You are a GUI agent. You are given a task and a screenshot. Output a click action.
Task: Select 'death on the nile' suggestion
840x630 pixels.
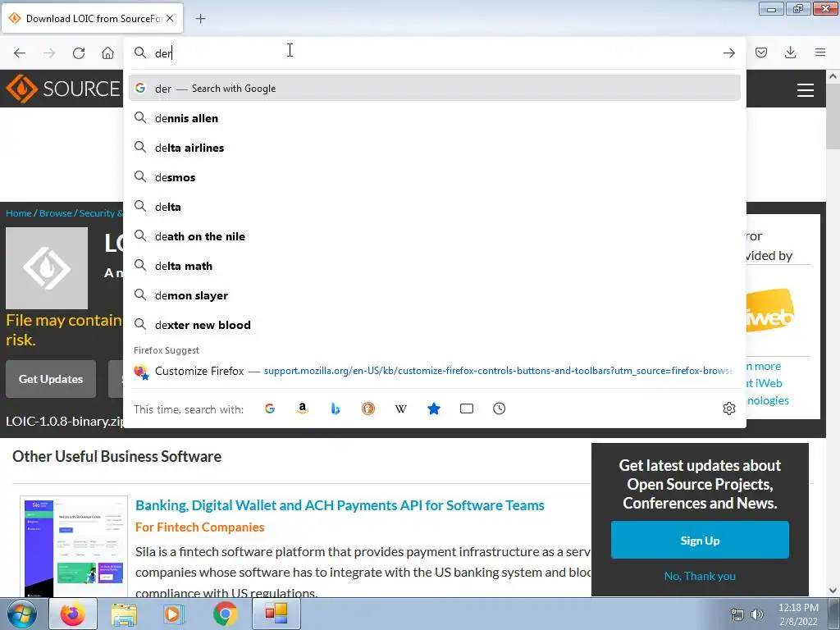(435, 236)
